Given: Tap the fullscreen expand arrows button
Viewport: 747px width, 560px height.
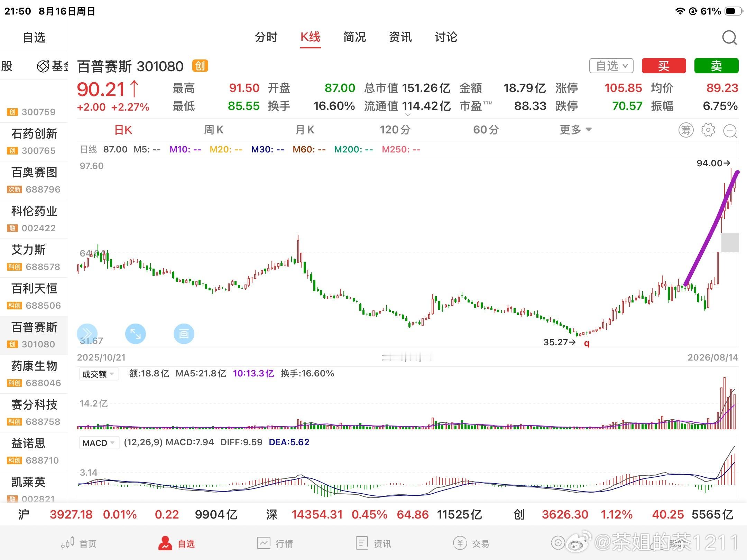Looking at the screenshot, I should pos(135,334).
